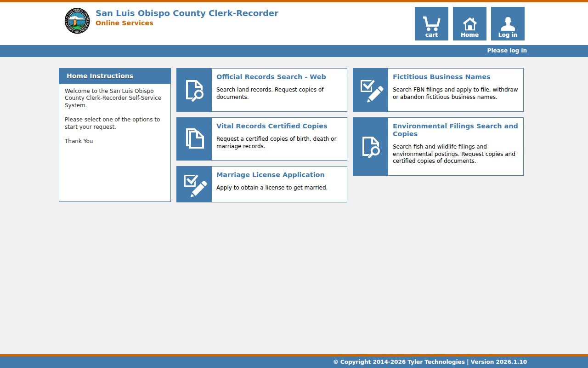Click the 'Please log in' status text
The width and height of the screenshot is (588, 368).
click(x=507, y=51)
